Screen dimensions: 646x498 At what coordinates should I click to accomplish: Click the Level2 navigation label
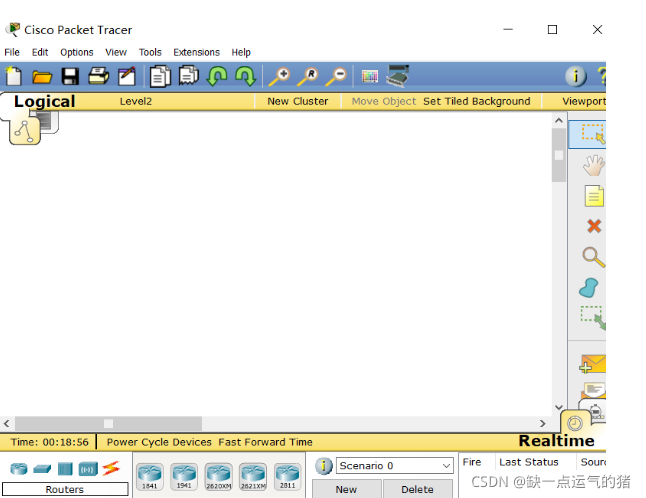[136, 101]
